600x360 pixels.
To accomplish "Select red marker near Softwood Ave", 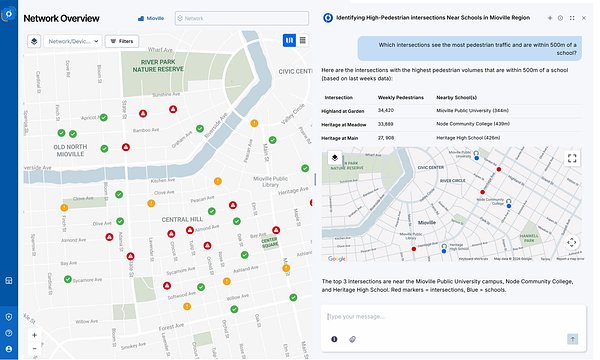I will [x=167, y=286].
